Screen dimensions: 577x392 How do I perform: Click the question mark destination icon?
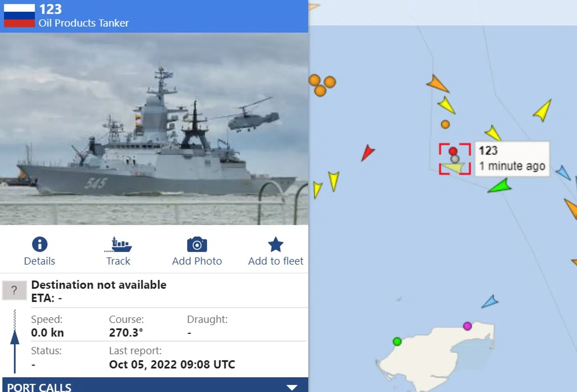tap(14, 290)
